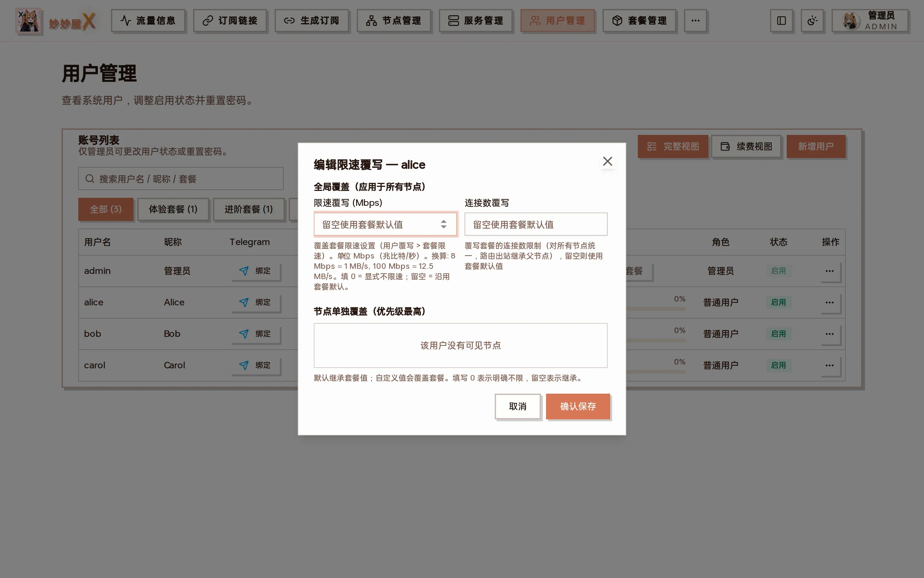
Task: Focus the 限速覆写 (Mbps) input field
Action: 385,224
